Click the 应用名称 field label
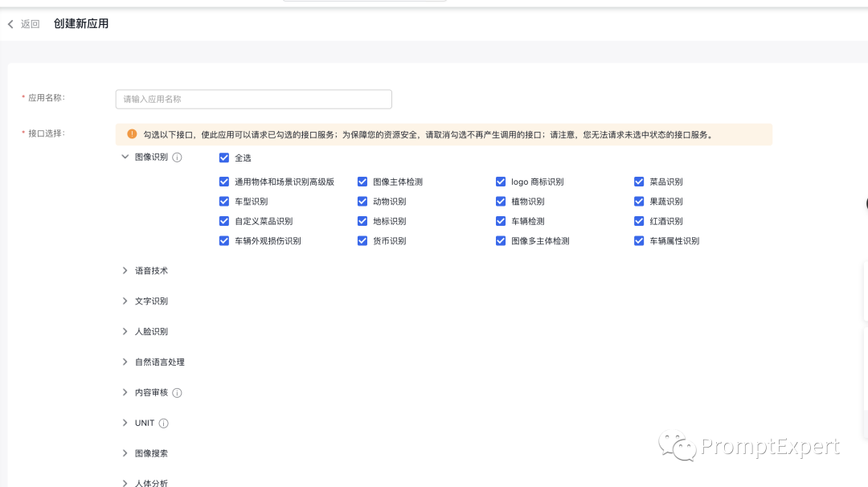 coord(47,98)
